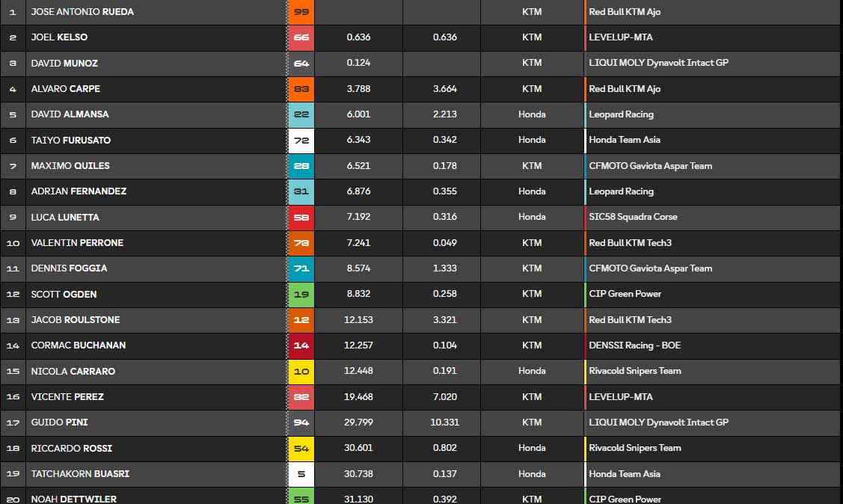Click the Honda label for David Almansa

[x=532, y=114]
